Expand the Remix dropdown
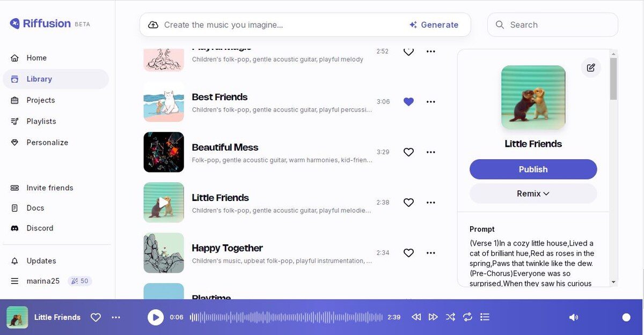This screenshot has width=644, height=335. pyautogui.click(x=533, y=193)
